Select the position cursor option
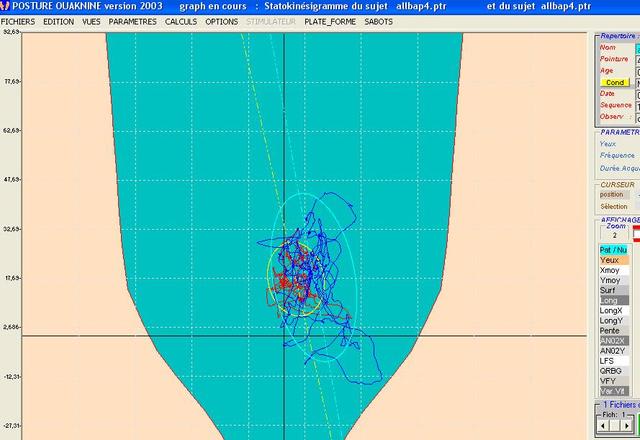The height and width of the screenshot is (440, 640). 612,195
